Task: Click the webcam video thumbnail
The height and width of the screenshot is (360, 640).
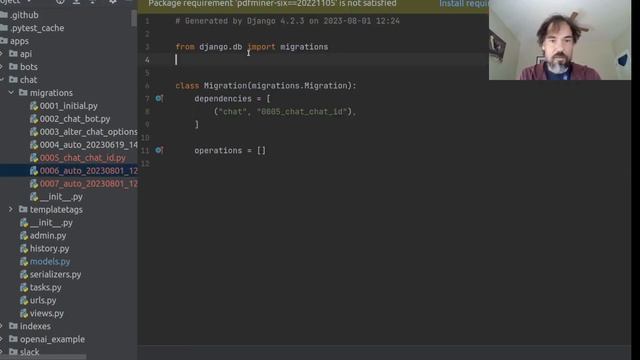Action: click(560, 40)
